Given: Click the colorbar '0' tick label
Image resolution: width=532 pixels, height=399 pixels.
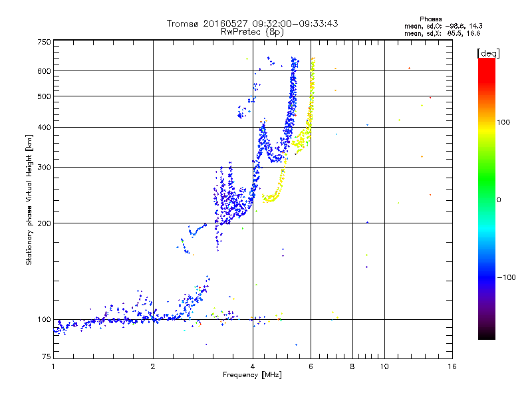Looking at the screenshot, I should coord(499,199).
